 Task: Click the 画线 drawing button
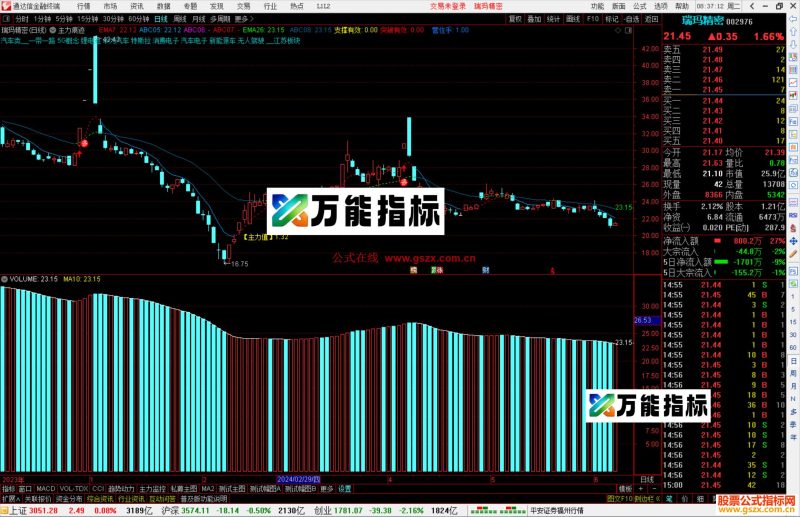(573, 19)
